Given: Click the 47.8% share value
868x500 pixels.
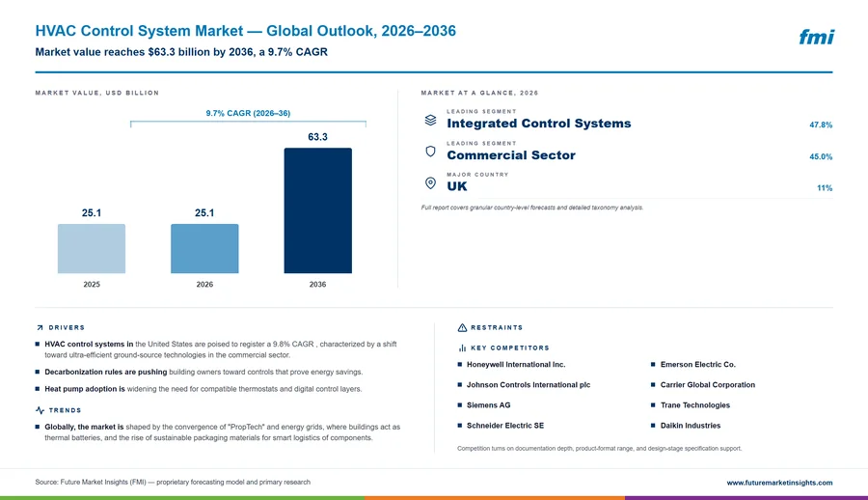Looking at the screenshot, I should (821, 125).
